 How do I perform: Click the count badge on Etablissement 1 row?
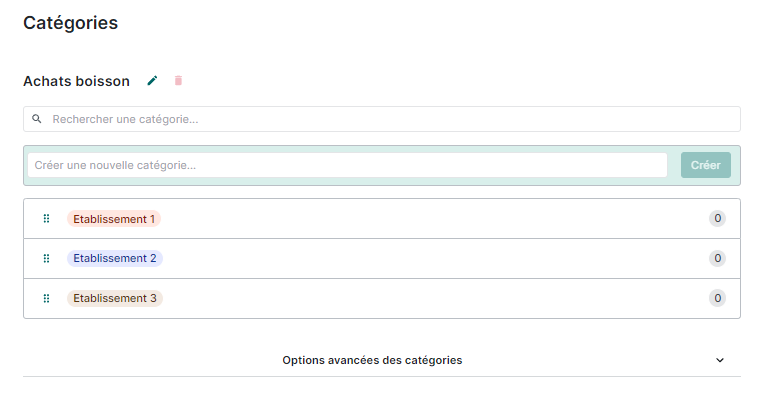pyautogui.click(x=717, y=219)
